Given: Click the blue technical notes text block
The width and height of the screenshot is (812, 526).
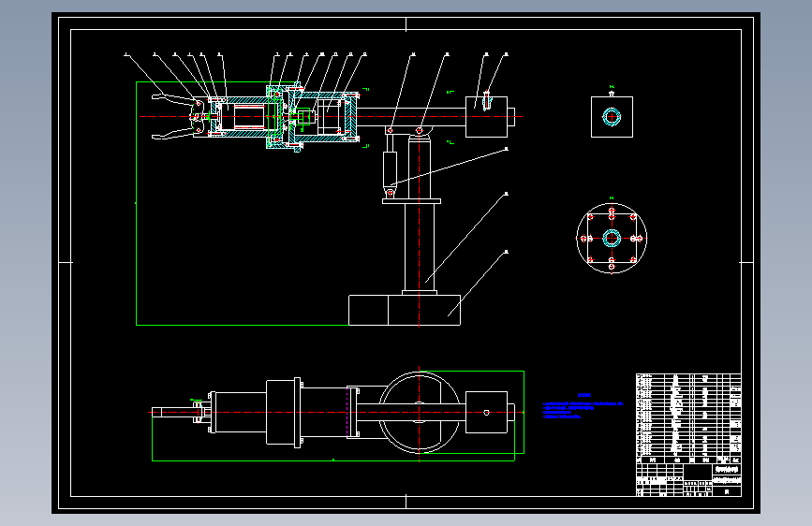Looking at the screenshot, I should [583, 406].
